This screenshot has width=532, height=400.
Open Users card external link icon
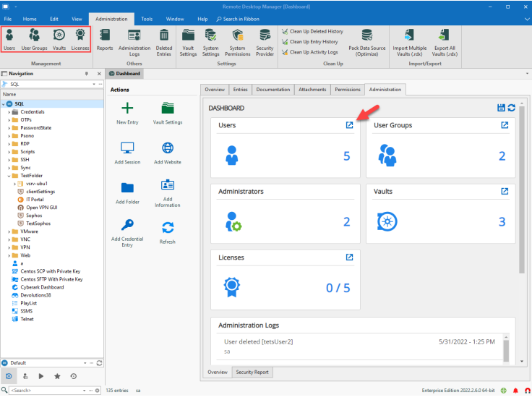click(x=349, y=125)
